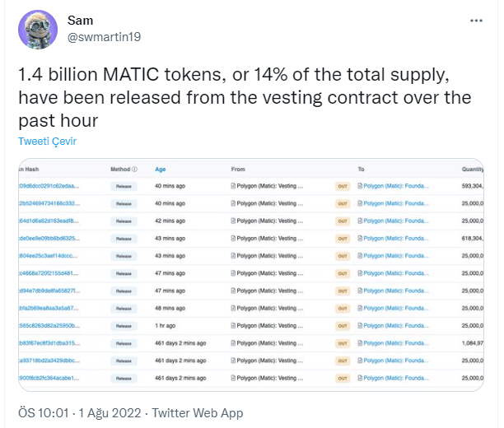Click the Age column header
Image resolution: width=504 pixels, height=428 pixels.
(161, 170)
